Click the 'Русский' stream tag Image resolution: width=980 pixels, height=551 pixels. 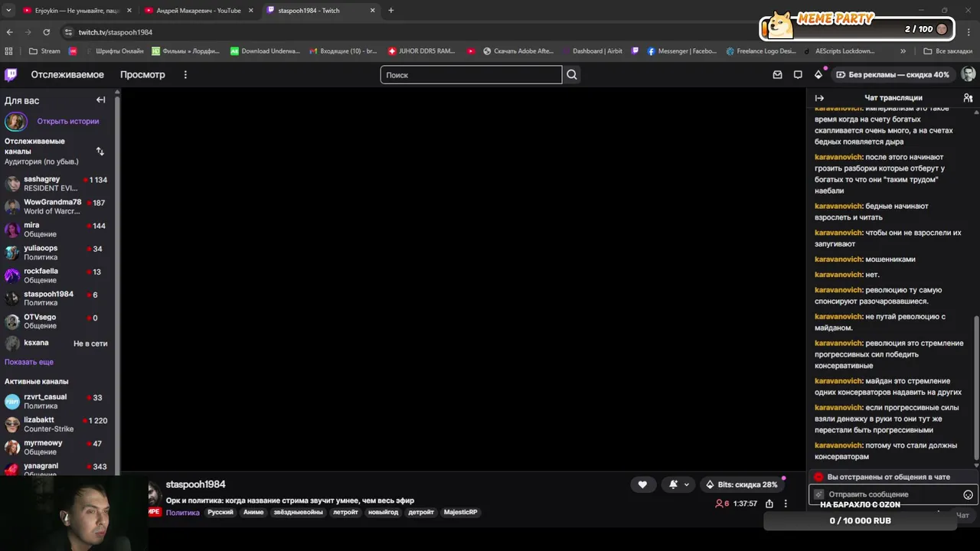(220, 513)
